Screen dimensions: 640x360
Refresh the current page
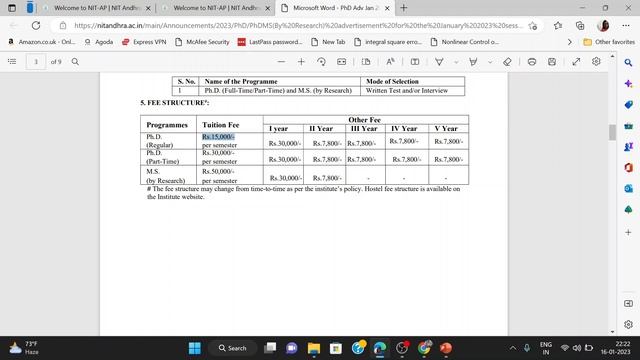pyautogui.click(x=36, y=26)
